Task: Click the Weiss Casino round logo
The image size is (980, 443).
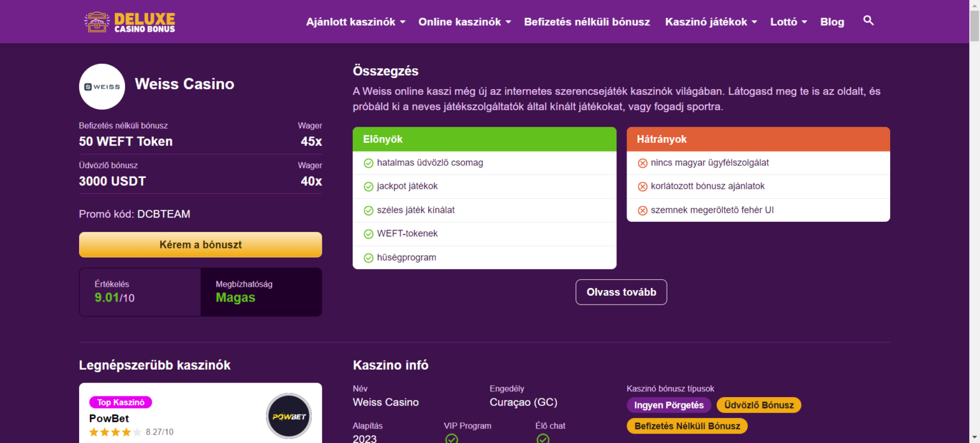Action: [102, 86]
